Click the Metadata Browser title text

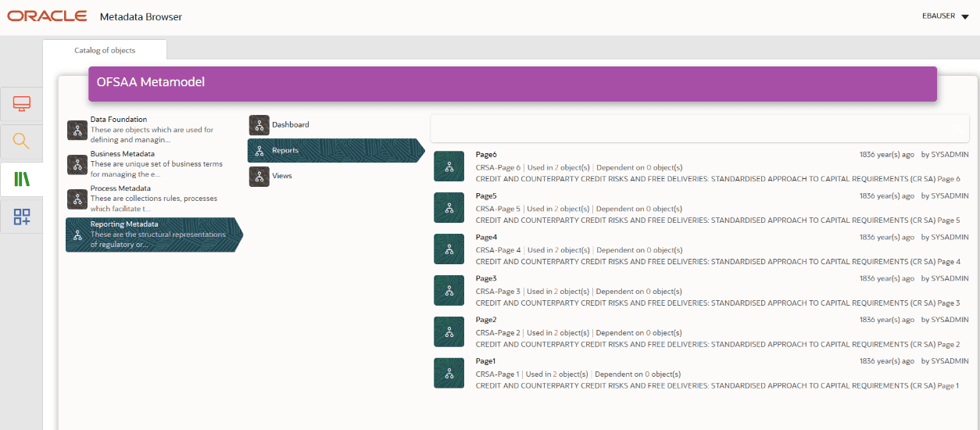pyautogui.click(x=141, y=16)
